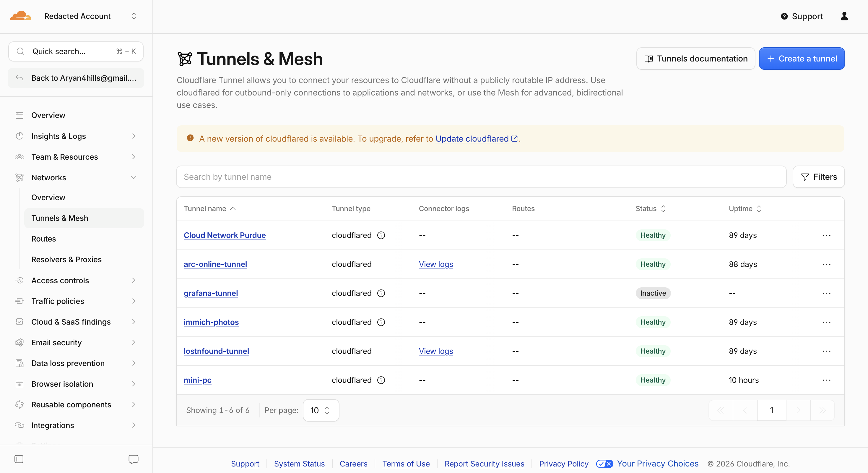Viewport: 868px width, 473px height.
Task: Open the grafana-tunnel link
Action: (x=211, y=293)
